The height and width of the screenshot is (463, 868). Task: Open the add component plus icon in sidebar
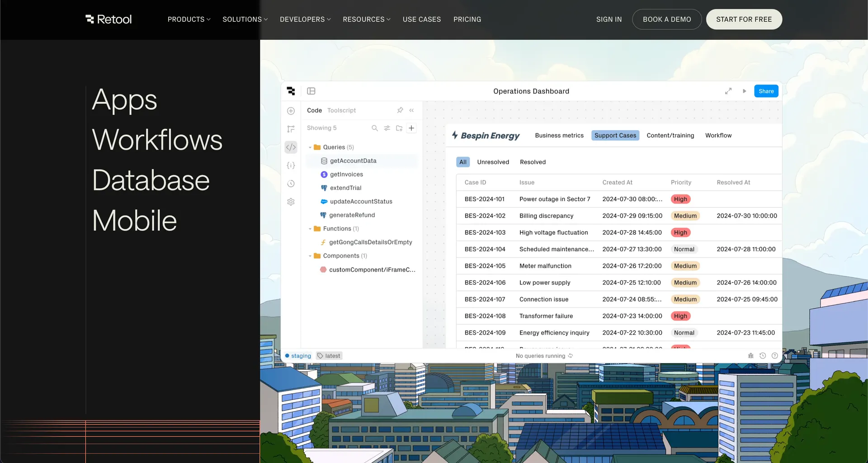pyautogui.click(x=291, y=111)
